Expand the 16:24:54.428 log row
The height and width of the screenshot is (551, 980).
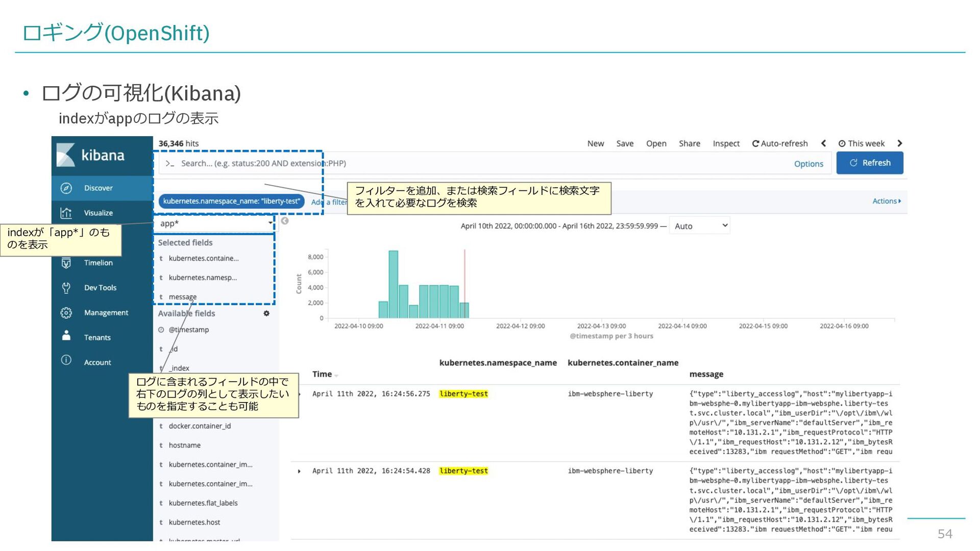coord(299,471)
